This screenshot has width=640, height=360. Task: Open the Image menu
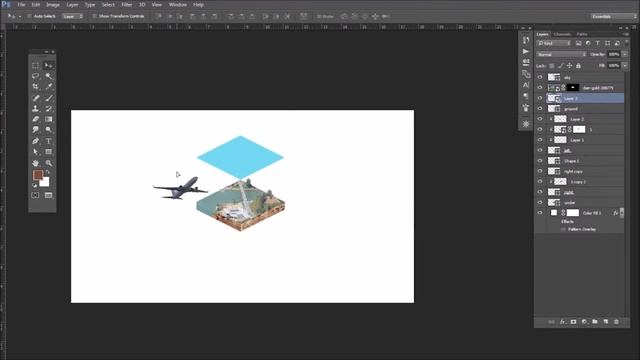[x=53, y=5]
